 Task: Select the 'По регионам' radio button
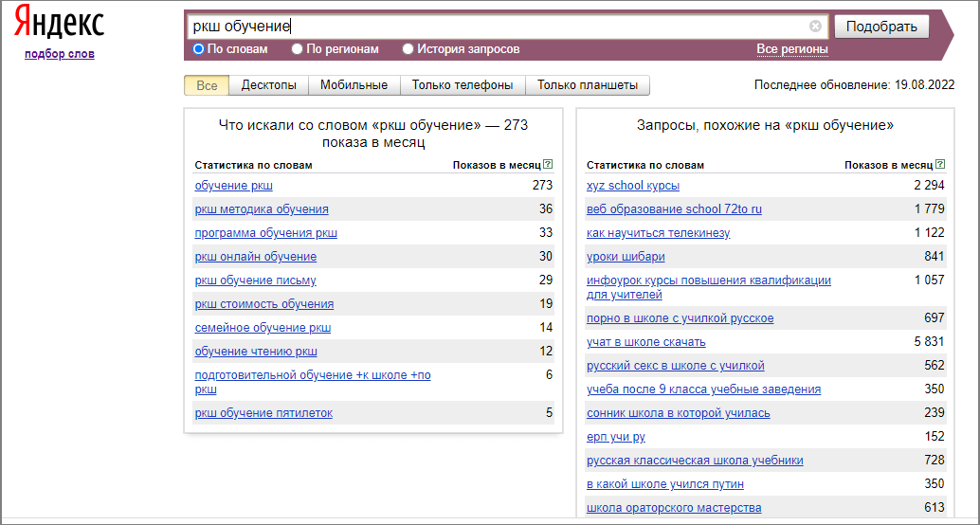pos(298,48)
